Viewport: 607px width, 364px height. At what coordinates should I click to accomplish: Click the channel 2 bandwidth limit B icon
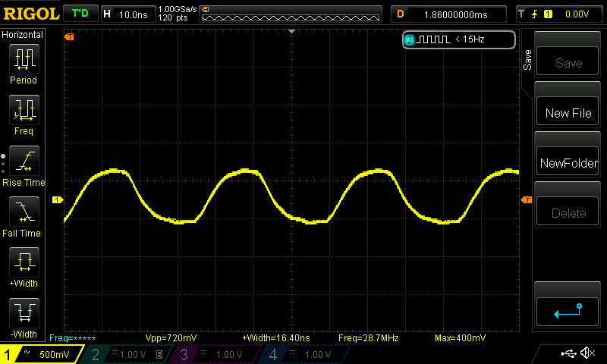(x=159, y=354)
